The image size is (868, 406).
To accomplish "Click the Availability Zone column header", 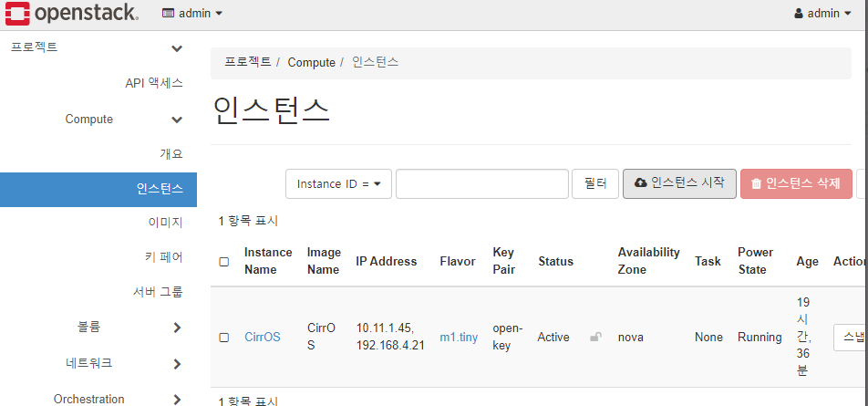I will pos(649,261).
